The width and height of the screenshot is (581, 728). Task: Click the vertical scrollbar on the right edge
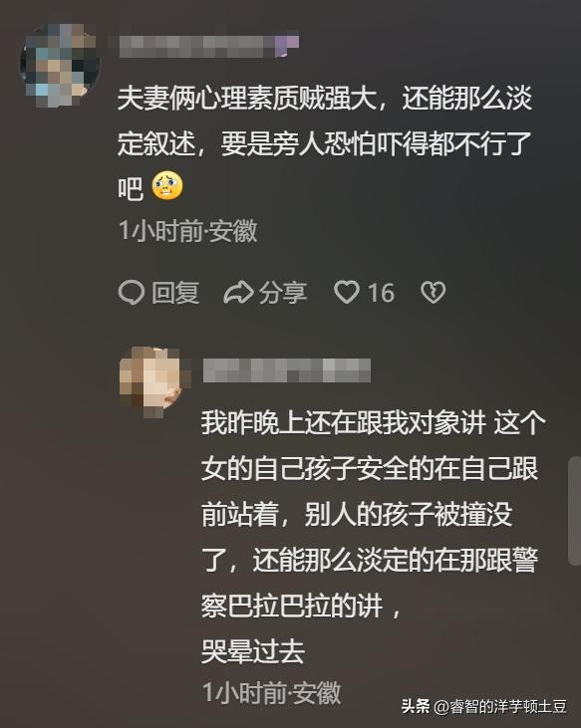click(574, 511)
